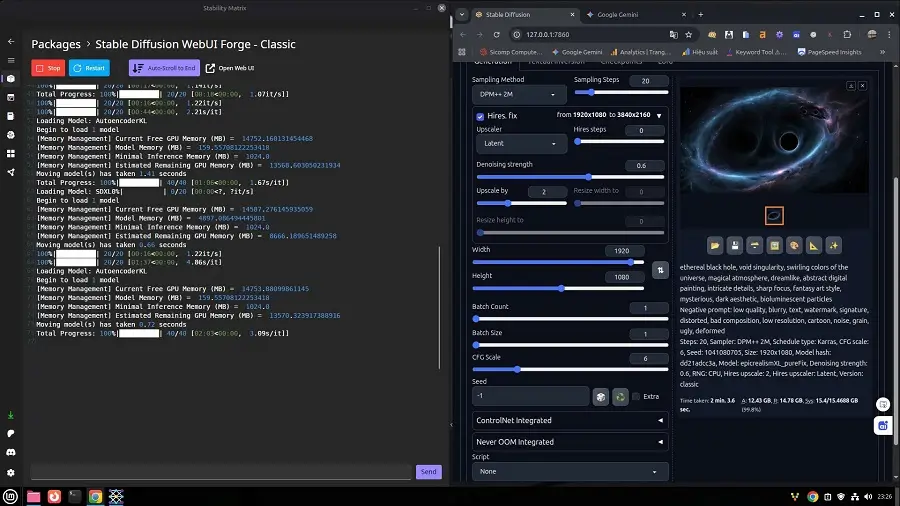Open the images output folder icon
Screen dimensions: 900x506
pyautogui.click(x=715, y=246)
